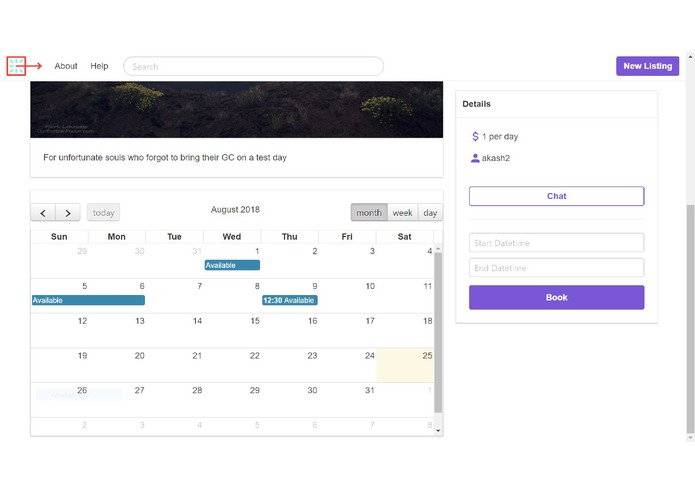
Task: Click the Wed column header
Action: (x=232, y=237)
